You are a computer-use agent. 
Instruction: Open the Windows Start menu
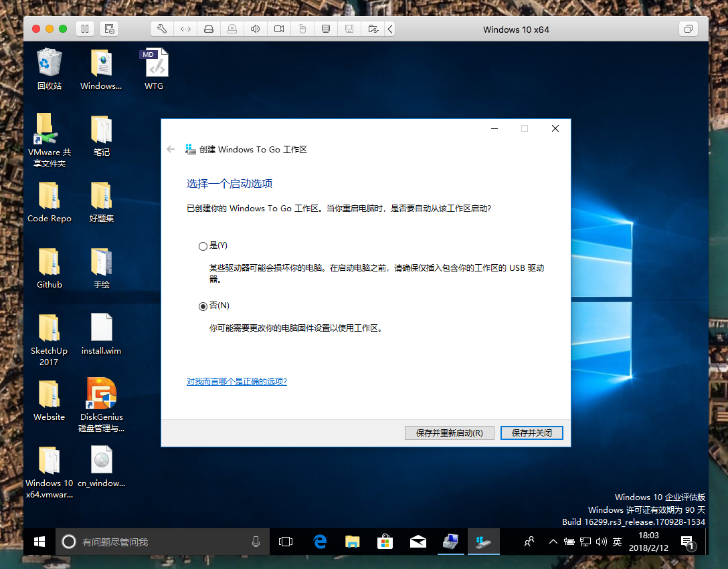(x=39, y=542)
